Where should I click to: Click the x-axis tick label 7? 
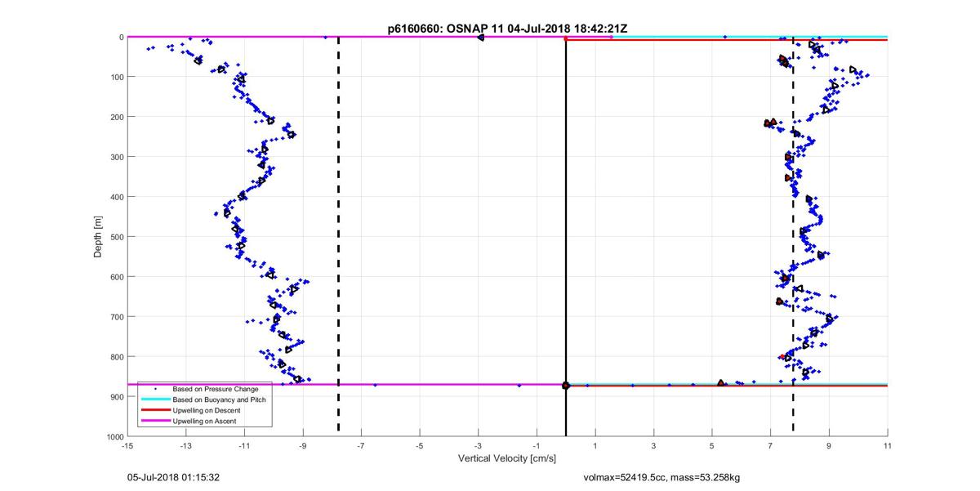[x=771, y=446]
